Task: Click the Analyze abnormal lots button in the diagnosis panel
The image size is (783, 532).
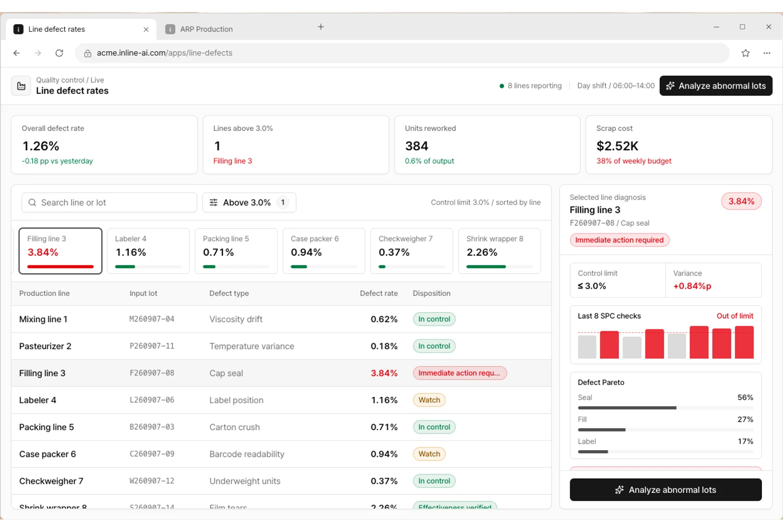Action: (x=666, y=490)
